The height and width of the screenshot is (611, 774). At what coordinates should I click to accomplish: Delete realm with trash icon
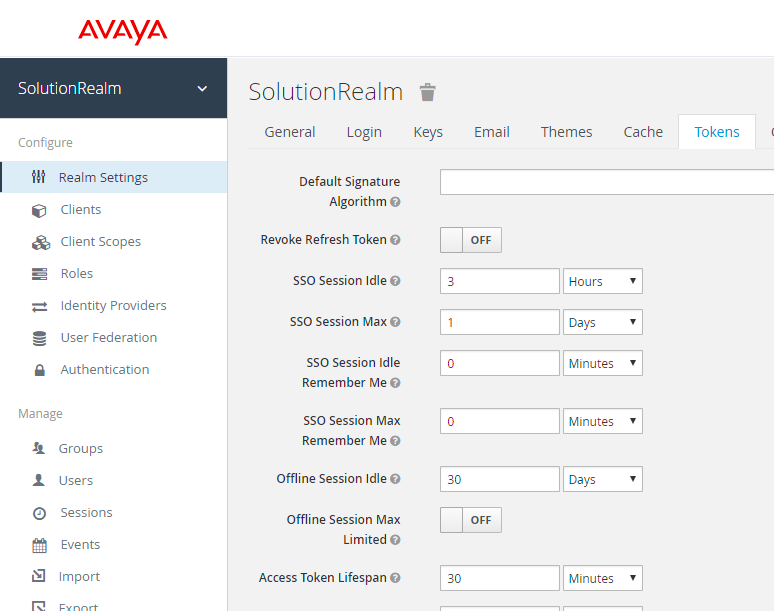427,92
